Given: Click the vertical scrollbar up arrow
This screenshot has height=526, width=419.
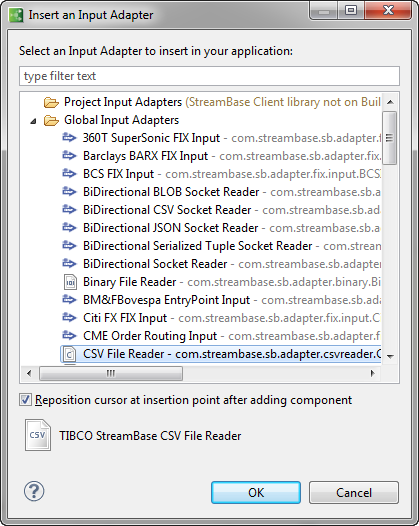Looking at the screenshot, I should (390, 102).
